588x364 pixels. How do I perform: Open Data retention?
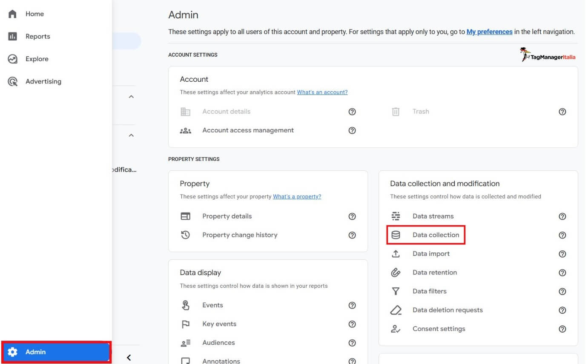435,272
